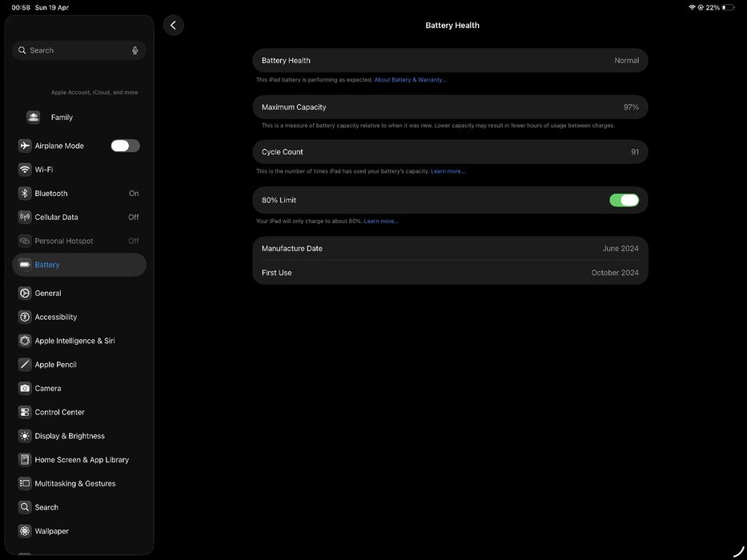Tap the Battery Health page title
This screenshot has height=560, width=747.
coord(452,26)
